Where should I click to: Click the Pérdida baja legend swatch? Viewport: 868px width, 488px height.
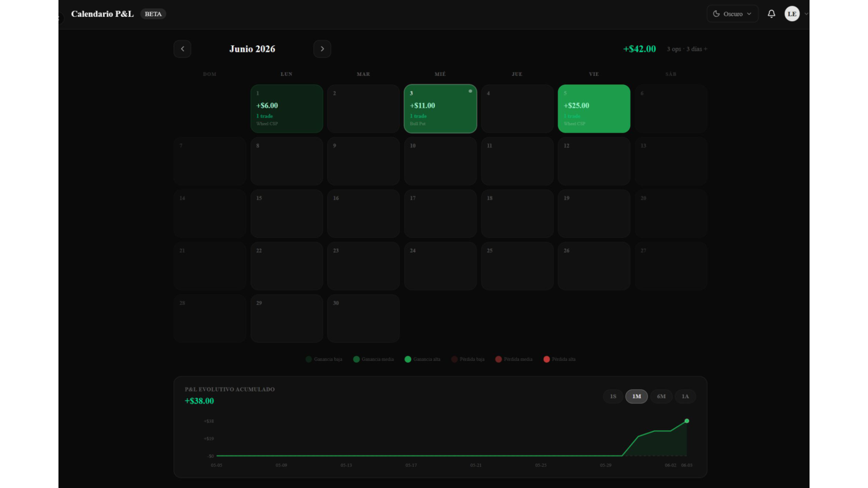(x=454, y=359)
